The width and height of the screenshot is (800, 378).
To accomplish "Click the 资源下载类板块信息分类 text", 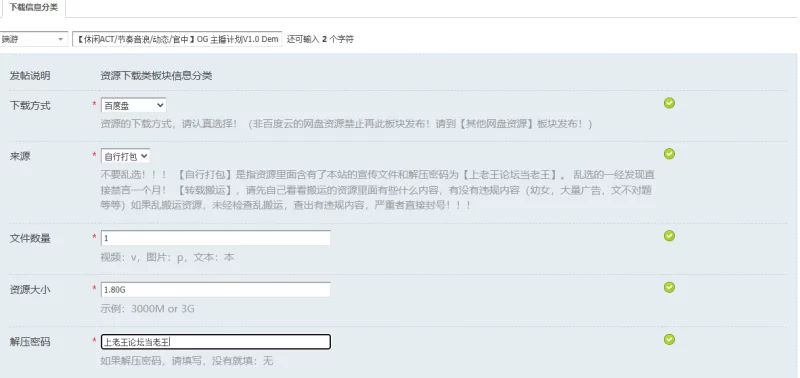I will pos(156,76).
